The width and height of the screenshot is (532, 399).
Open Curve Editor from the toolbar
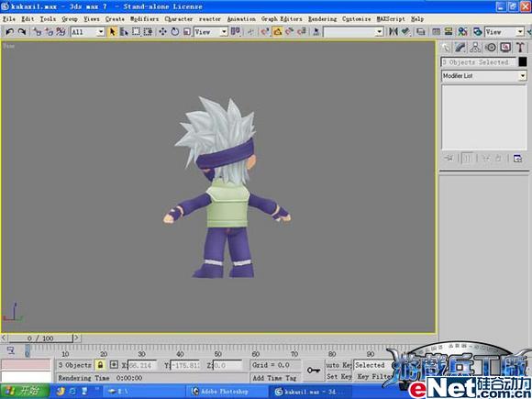pyautogui.click(x=437, y=32)
